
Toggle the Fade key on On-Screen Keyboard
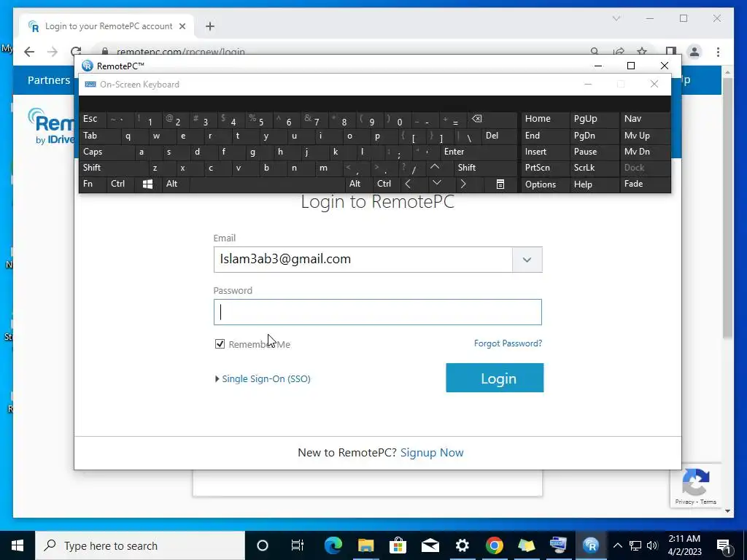645,184
